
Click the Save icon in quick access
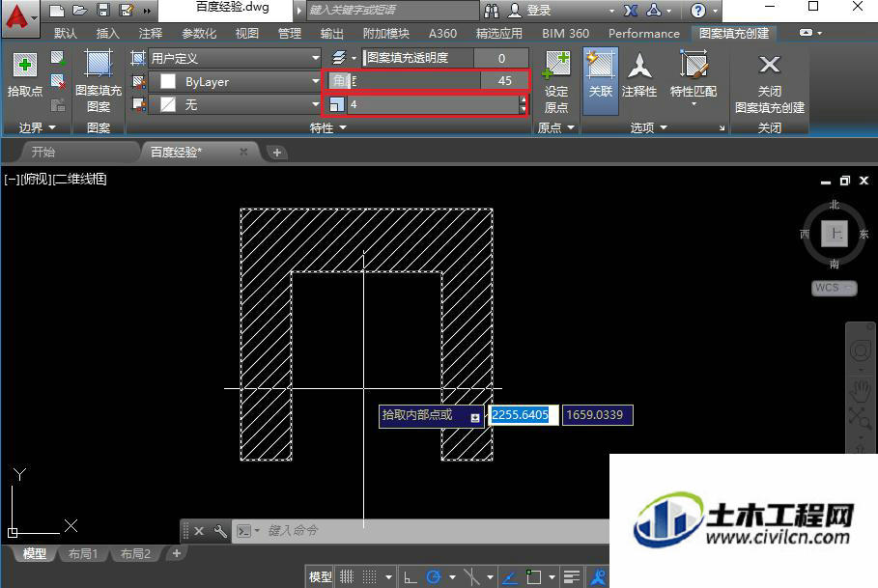click(103, 10)
